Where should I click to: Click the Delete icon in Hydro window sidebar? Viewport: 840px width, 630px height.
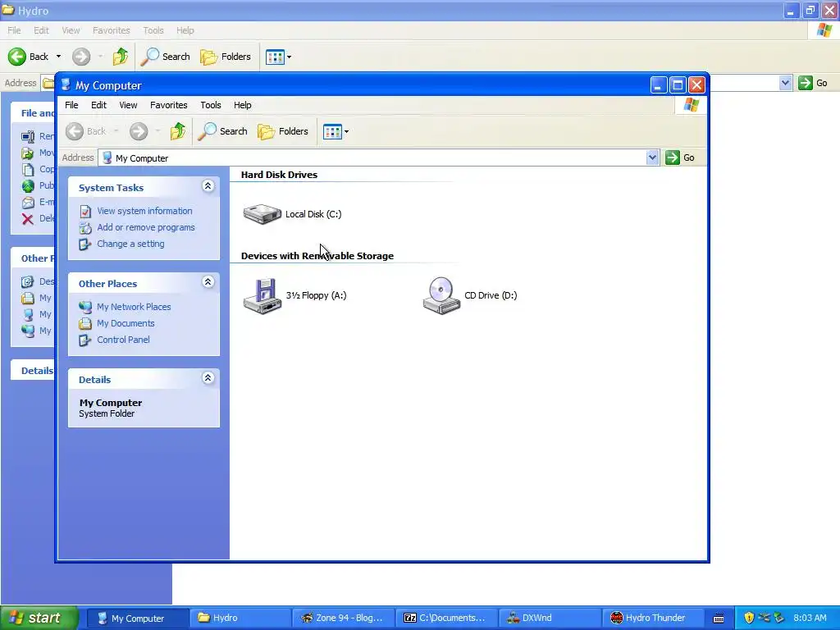28,218
